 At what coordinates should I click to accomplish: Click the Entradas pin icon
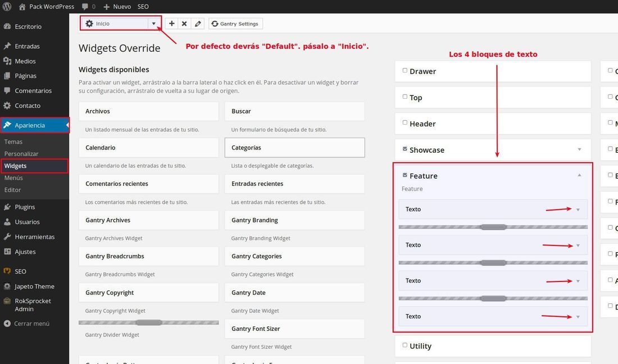7,46
